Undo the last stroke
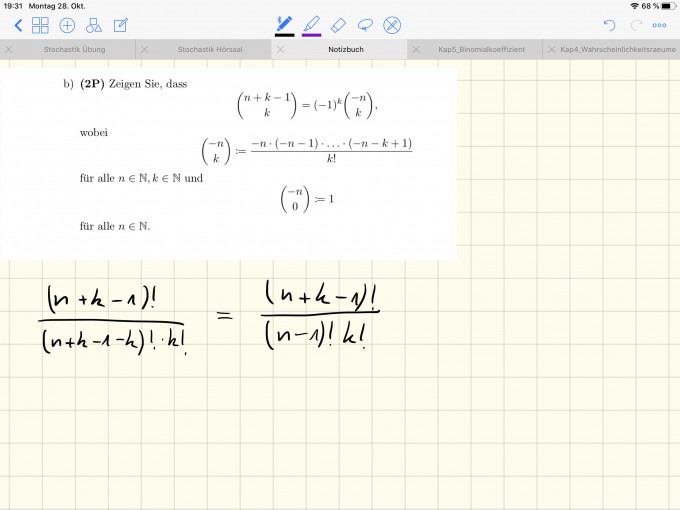Screen dimensions: 680x510 pyautogui.click(x=609, y=25)
